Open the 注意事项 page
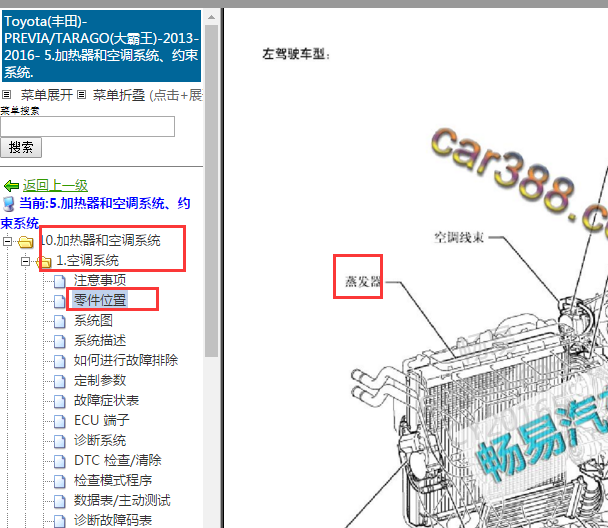608x528 pixels. point(100,280)
